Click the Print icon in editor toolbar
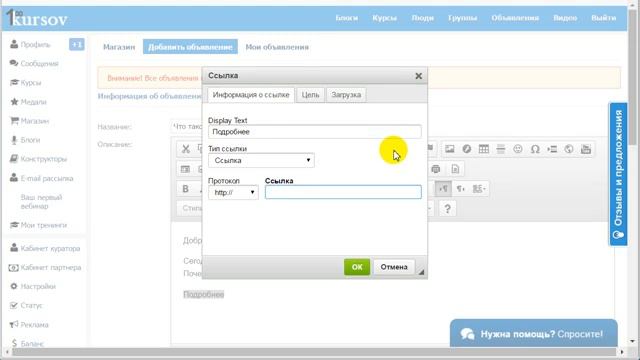The height and width of the screenshot is (360, 640). [436, 169]
